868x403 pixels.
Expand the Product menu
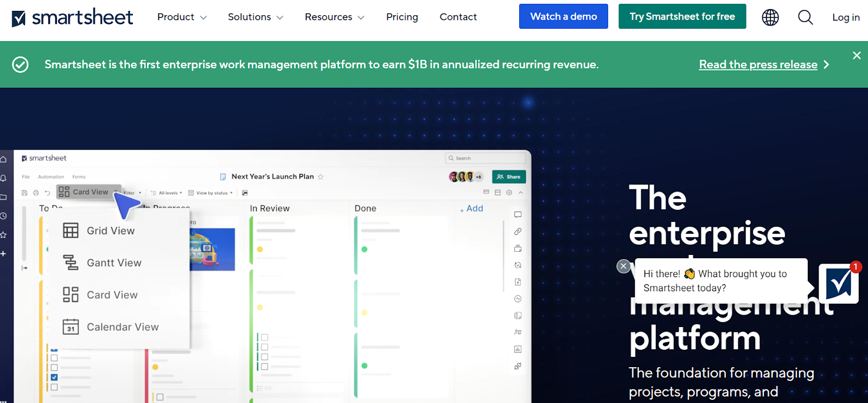click(182, 17)
